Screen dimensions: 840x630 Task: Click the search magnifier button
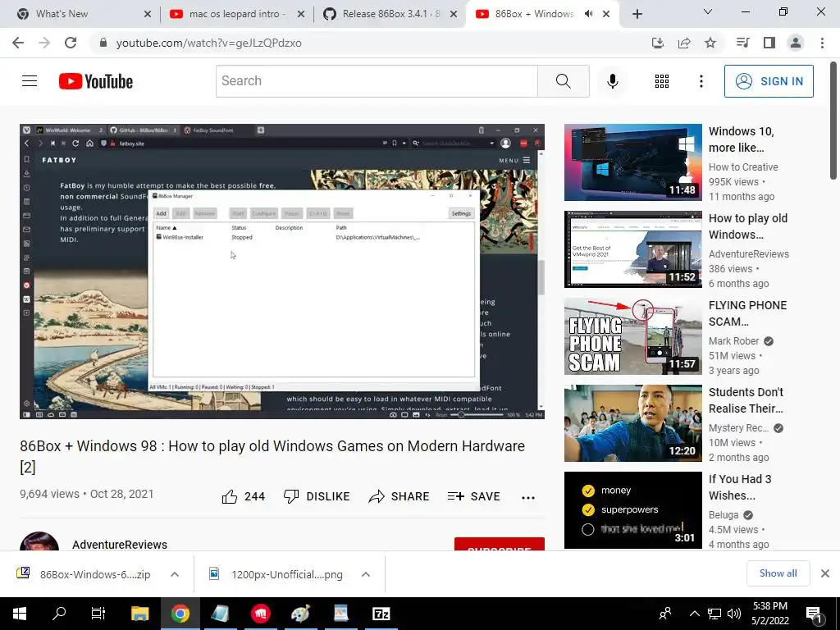(x=563, y=81)
